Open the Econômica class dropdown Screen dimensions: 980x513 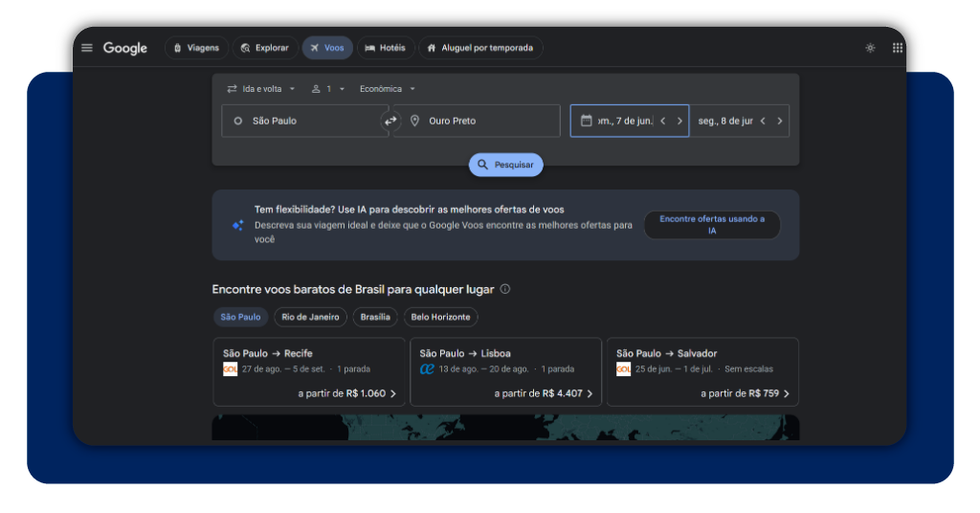coord(387,89)
